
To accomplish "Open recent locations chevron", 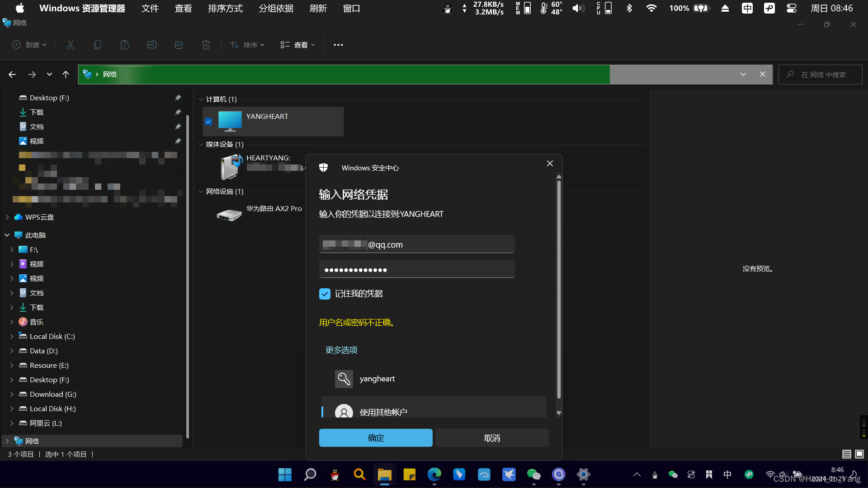I will pyautogui.click(x=49, y=75).
